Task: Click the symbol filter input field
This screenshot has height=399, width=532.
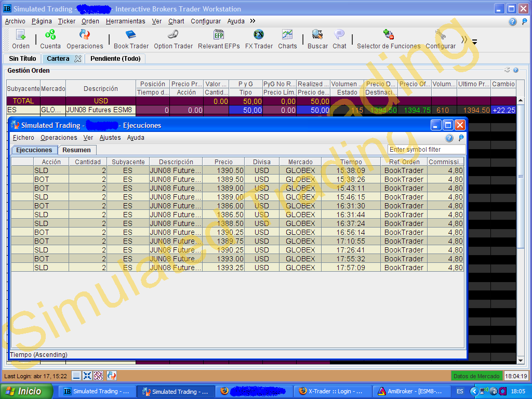Action: 427,150
